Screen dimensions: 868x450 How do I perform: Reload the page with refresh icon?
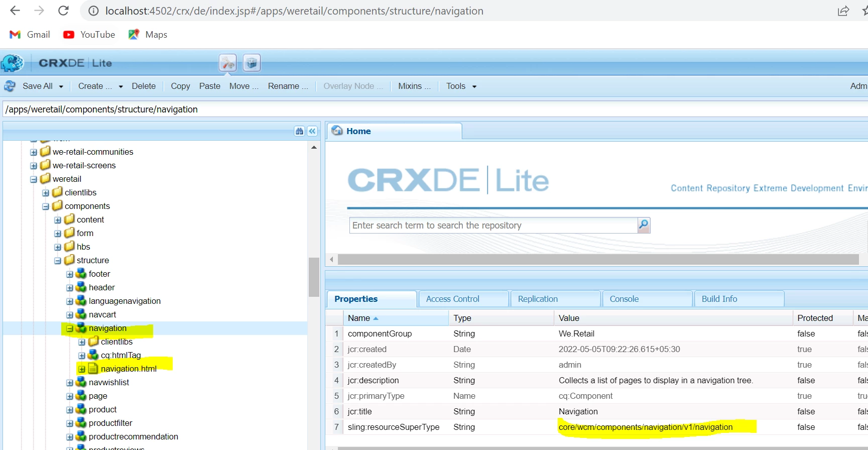(63, 11)
